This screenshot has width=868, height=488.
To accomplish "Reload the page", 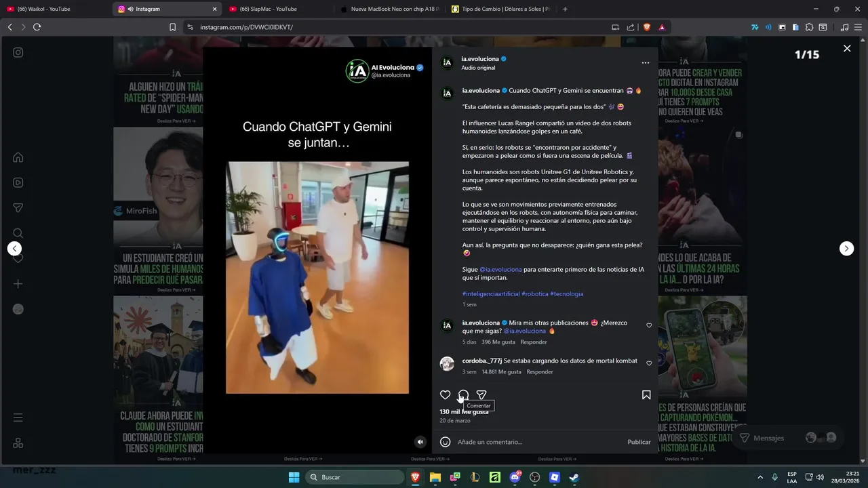I will point(37,27).
